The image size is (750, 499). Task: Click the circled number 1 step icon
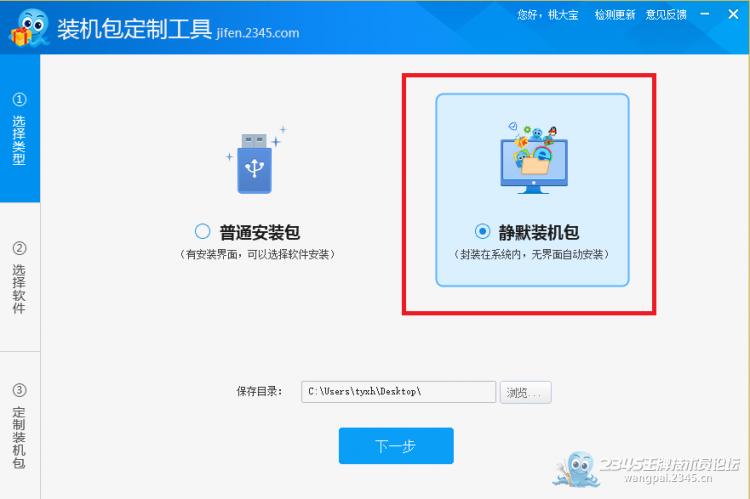19,100
